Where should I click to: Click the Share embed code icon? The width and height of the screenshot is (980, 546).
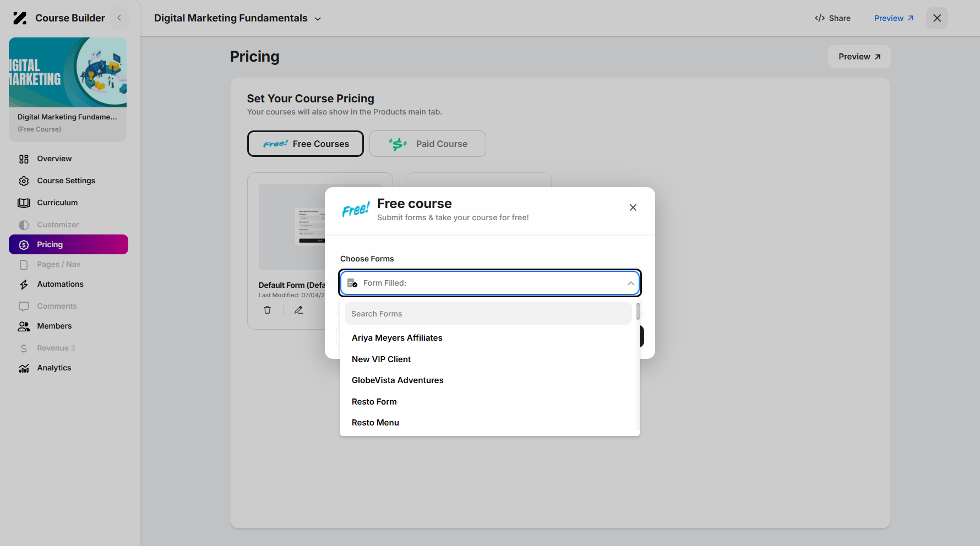820,18
